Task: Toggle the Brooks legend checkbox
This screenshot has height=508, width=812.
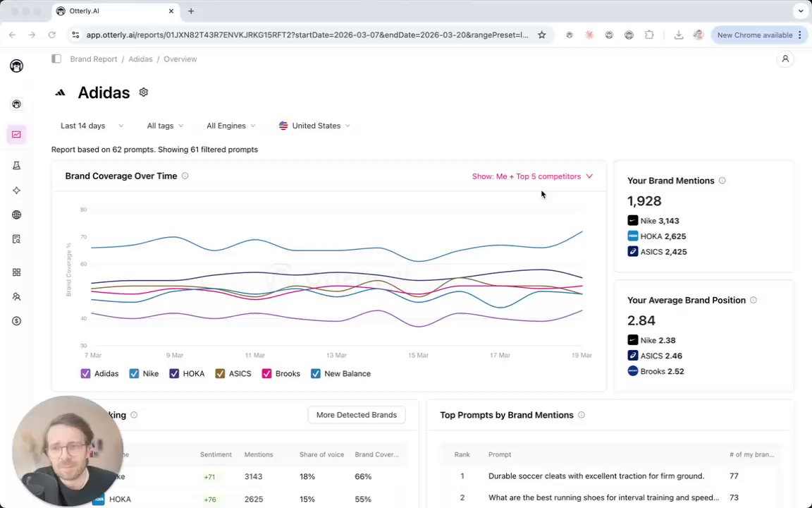Action: pyautogui.click(x=266, y=373)
